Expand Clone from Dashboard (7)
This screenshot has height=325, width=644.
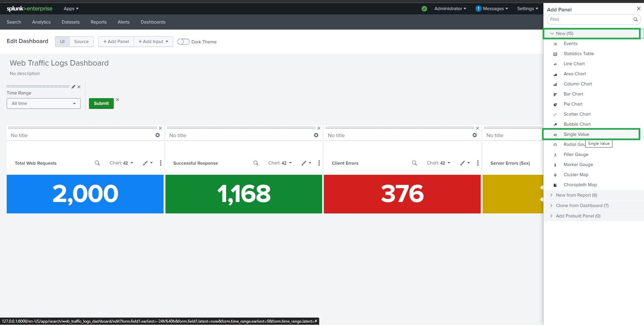tap(593, 206)
